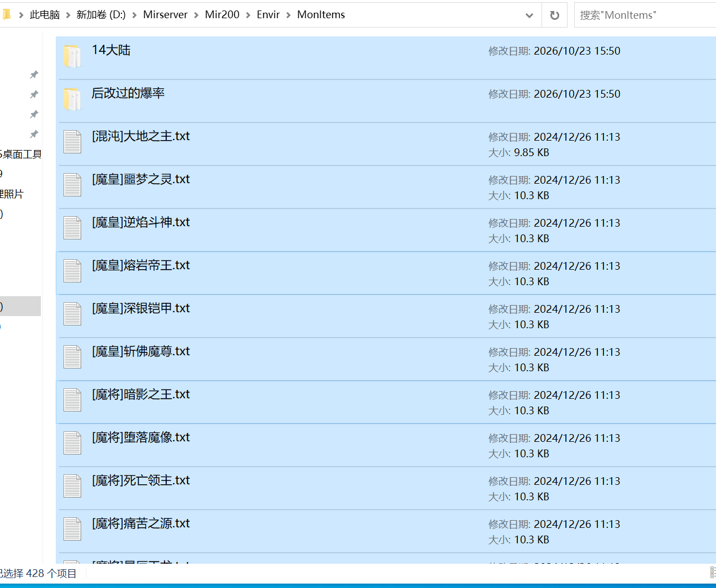Expand the chevron after Mirserver

coord(197,15)
